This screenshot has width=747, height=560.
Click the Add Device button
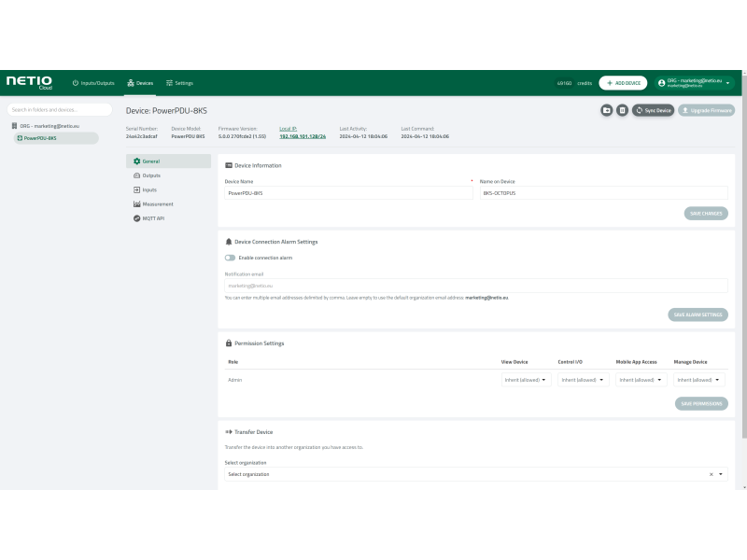coord(623,83)
